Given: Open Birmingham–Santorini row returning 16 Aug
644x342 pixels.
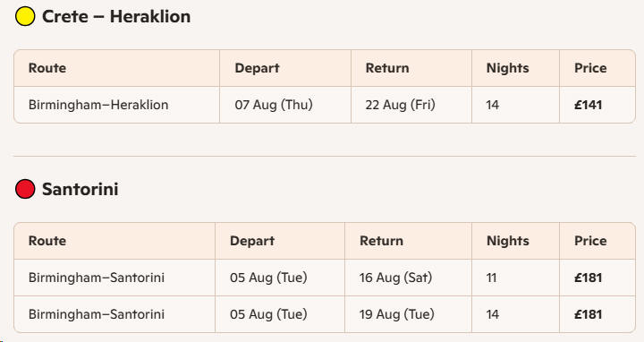Looking at the screenshot, I should [325, 278].
